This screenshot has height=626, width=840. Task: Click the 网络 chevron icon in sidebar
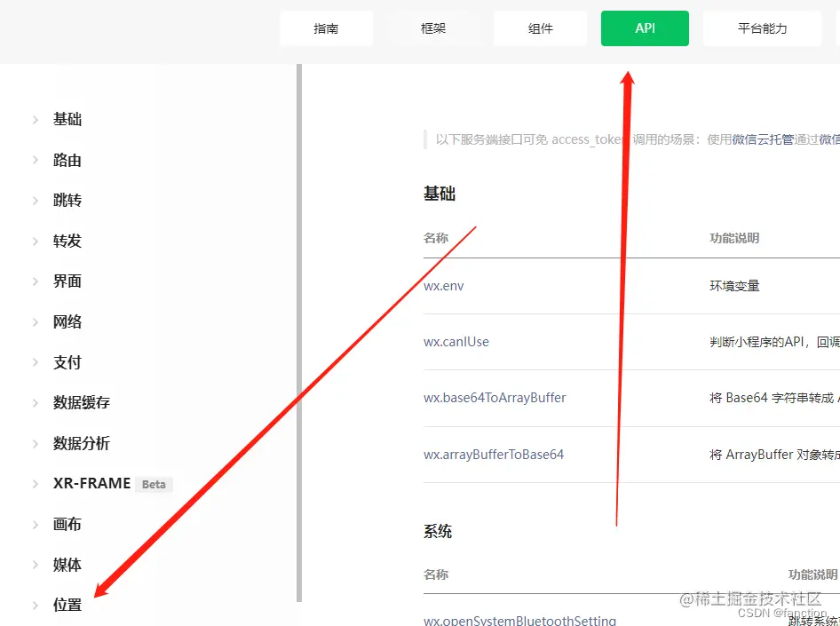click(34, 321)
